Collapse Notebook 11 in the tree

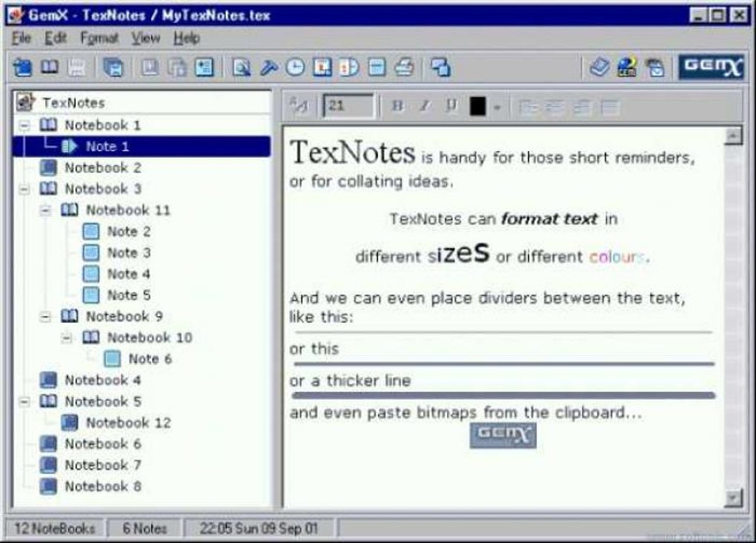pyautogui.click(x=46, y=210)
